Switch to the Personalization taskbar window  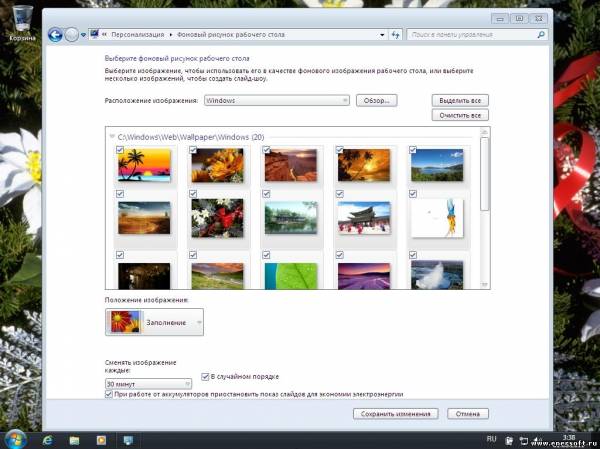(128, 440)
